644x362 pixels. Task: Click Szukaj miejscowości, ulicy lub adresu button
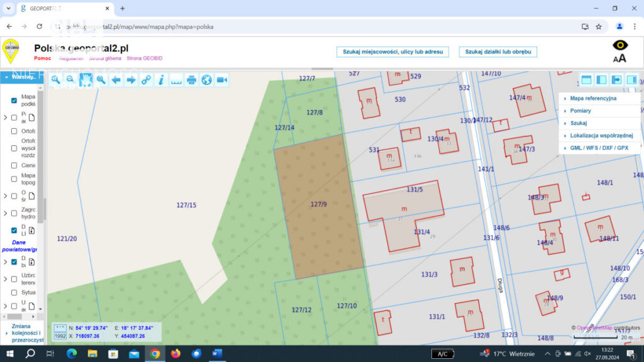point(392,52)
